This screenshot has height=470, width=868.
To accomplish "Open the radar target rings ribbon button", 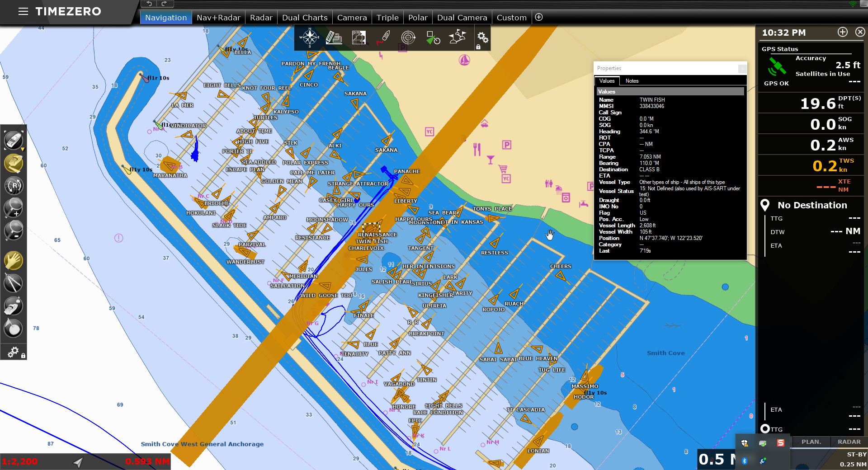I will 408,38.
